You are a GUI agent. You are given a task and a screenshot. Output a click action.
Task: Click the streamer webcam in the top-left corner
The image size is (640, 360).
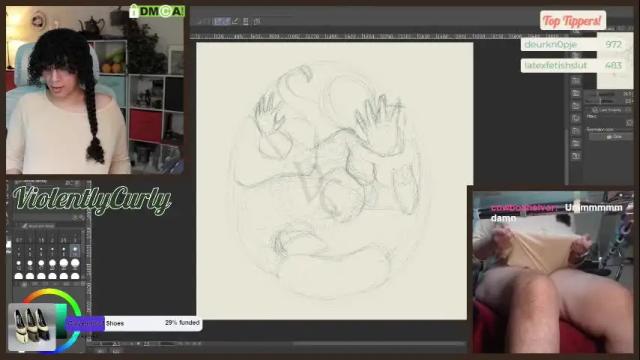coord(95,90)
